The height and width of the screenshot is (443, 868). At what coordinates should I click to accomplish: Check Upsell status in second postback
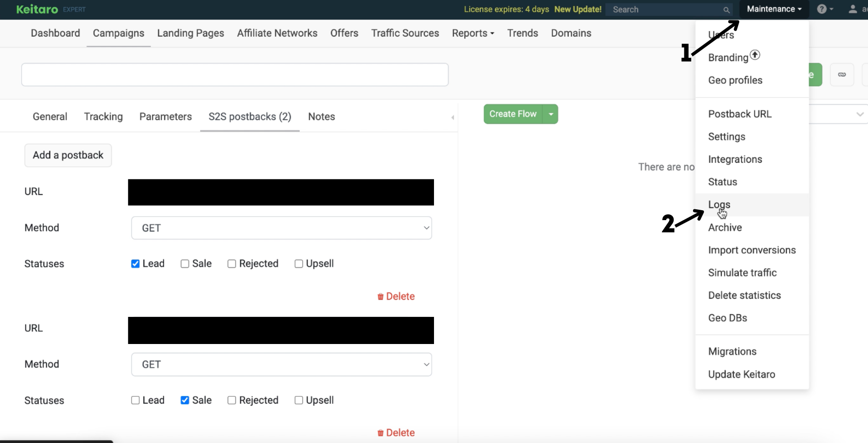point(298,401)
